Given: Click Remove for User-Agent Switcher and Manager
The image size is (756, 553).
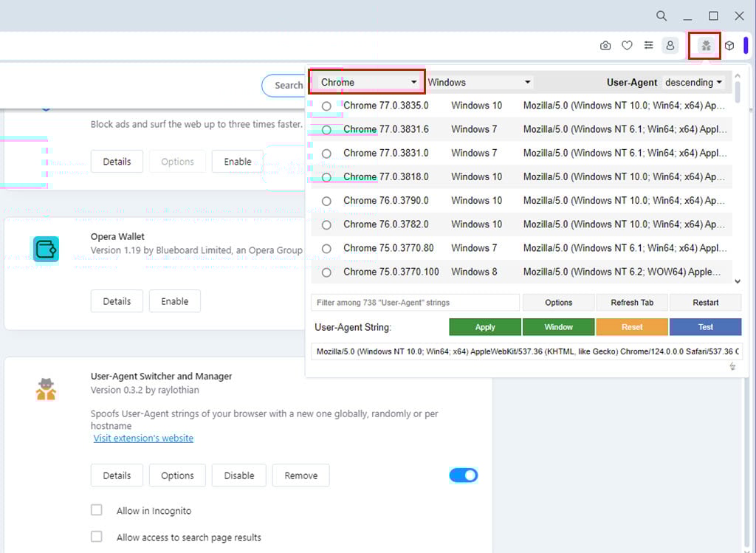Looking at the screenshot, I should point(301,475).
